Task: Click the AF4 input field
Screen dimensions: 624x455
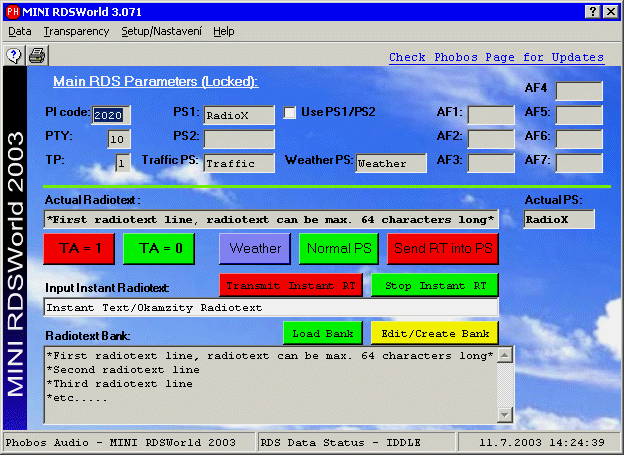Action: click(579, 91)
